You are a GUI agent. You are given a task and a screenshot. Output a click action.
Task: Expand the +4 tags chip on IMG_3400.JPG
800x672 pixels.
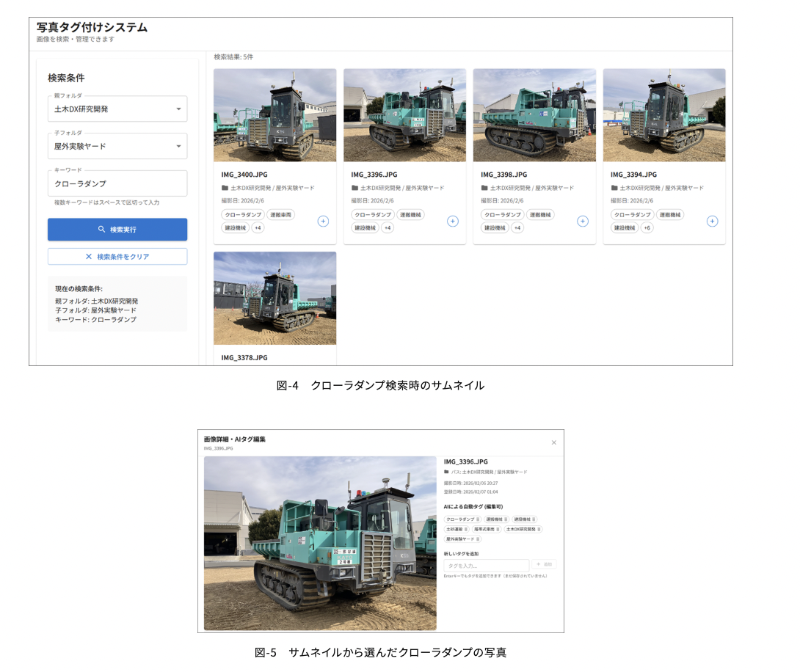coord(258,228)
